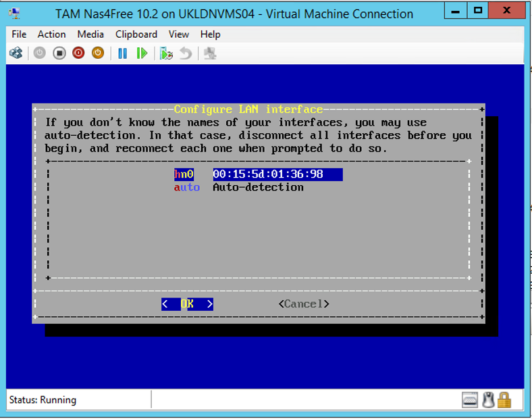
Task: Turn off the VM with stop icon
Action: (x=59, y=53)
